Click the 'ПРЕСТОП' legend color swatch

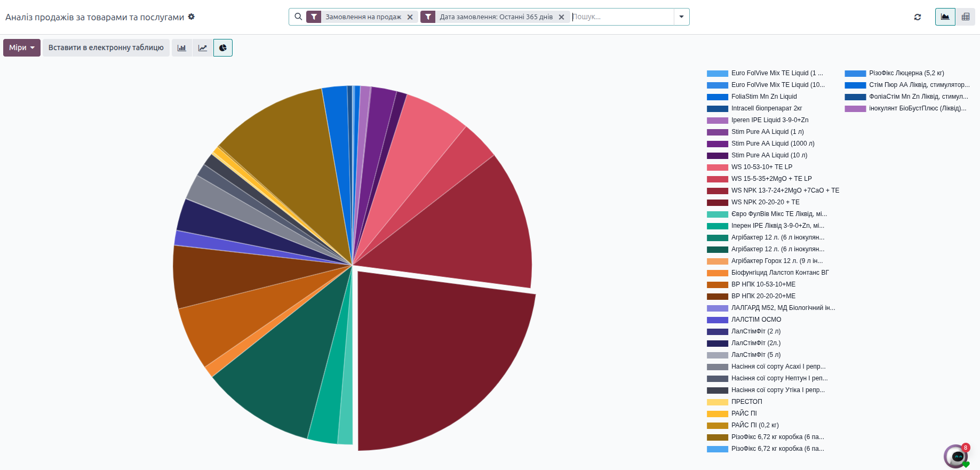tap(717, 402)
